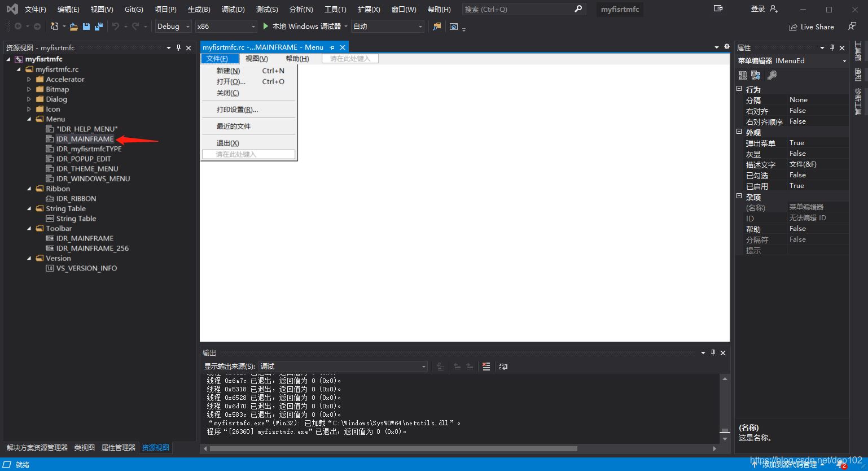Click the 描述文字 property value 文件(&F)
This screenshot has width=868, height=471.
click(x=818, y=164)
